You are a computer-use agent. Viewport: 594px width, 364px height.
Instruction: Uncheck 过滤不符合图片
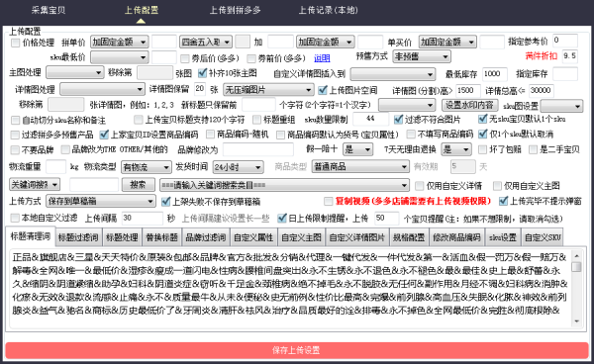point(398,120)
